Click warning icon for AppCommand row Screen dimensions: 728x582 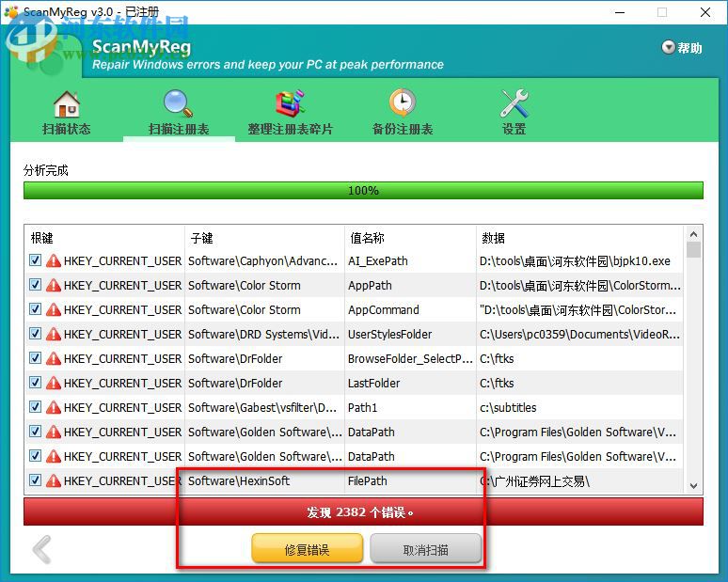click(54, 309)
